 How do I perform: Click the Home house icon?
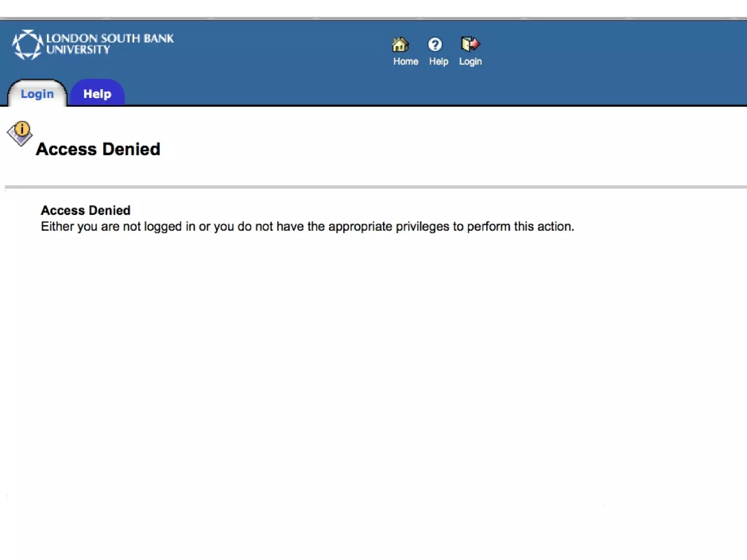point(400,44)
